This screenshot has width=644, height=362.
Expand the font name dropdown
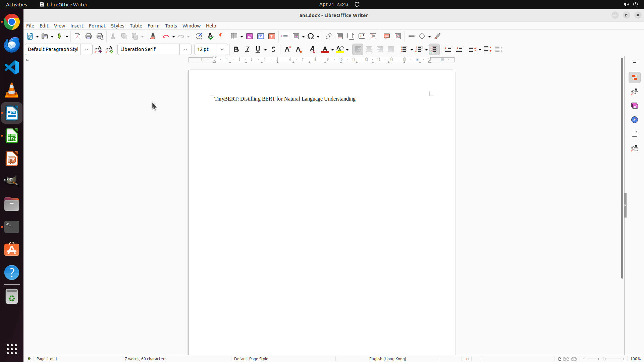185,49
